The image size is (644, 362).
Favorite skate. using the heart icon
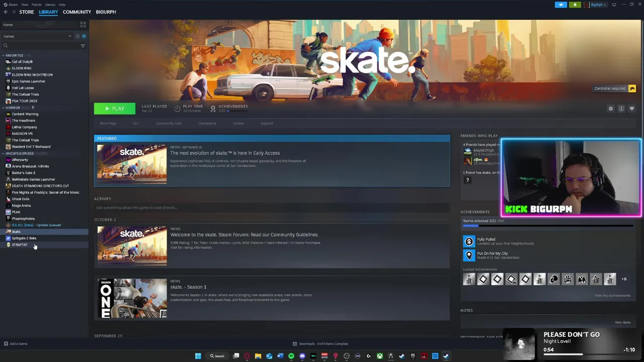click(632, 109)
